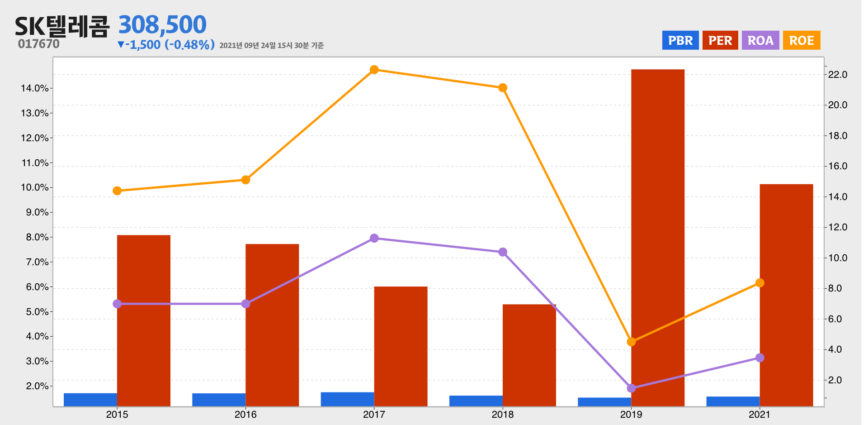Click the 14.0% left axis label
Screen dimensions: 868x425
[35, 88]
